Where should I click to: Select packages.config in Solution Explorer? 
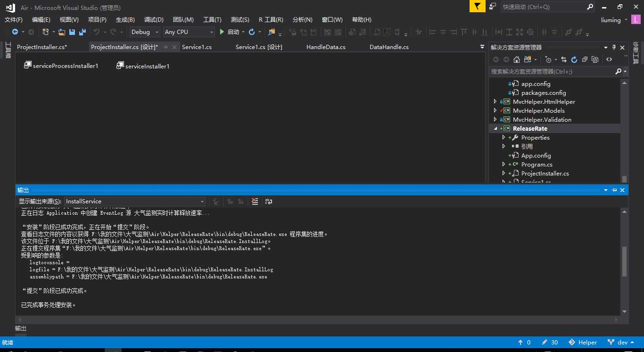coord(543,92)
